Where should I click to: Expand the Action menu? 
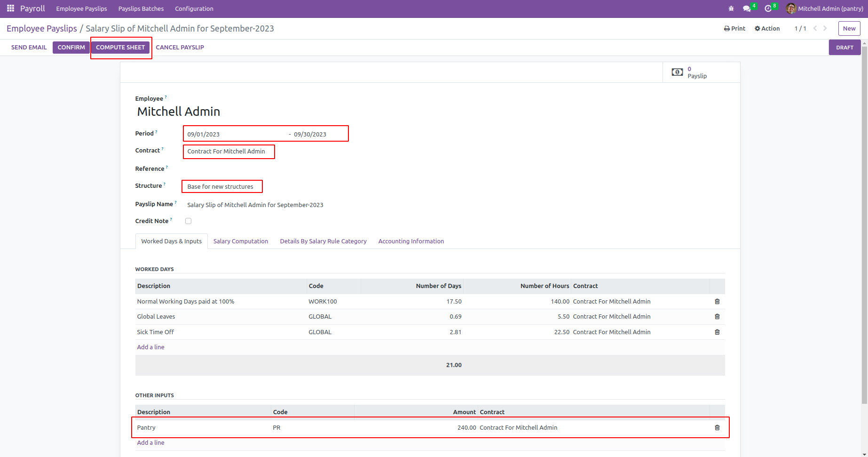click(x=767, y=29)
